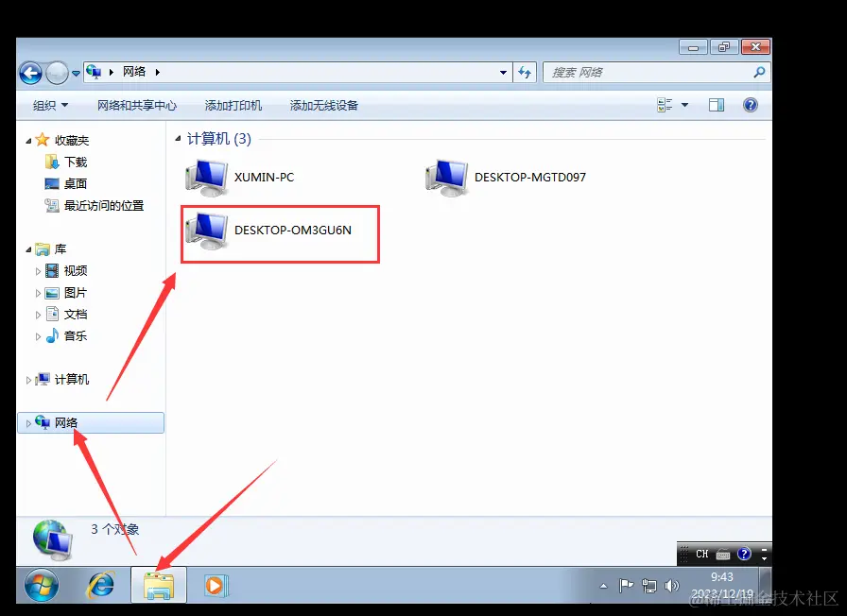The width and height of the screenshot is (847, 616).
Task: Expand the 计算机 node in the sidebar
Action: click(x=29, y=381)
